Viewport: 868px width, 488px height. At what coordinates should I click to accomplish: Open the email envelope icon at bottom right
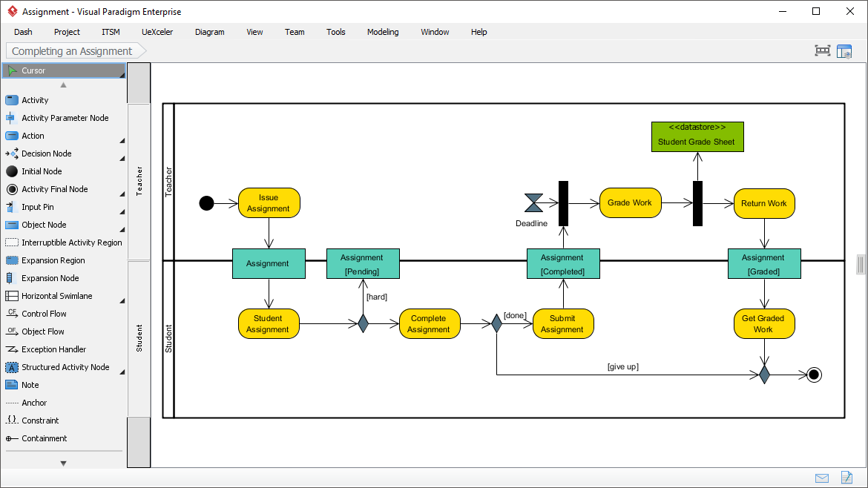pyautogui.click(x=822, y=478)
